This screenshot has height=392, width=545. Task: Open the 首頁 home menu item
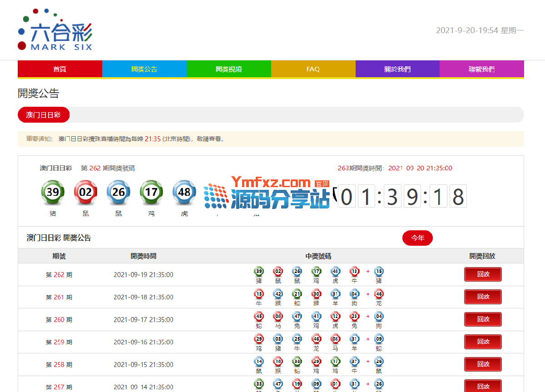pyautogui.click(x=59, y=69)
